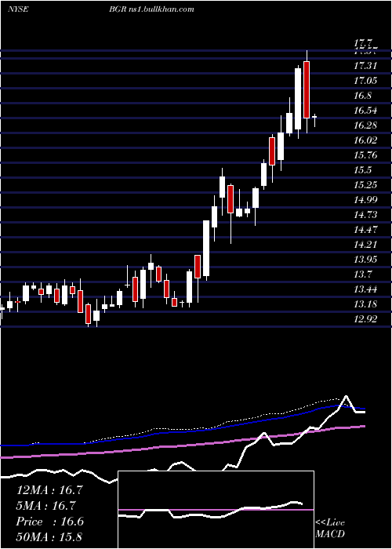Click the 14.21 price axis label
392x549 pixels.
(x=365, y=244)
